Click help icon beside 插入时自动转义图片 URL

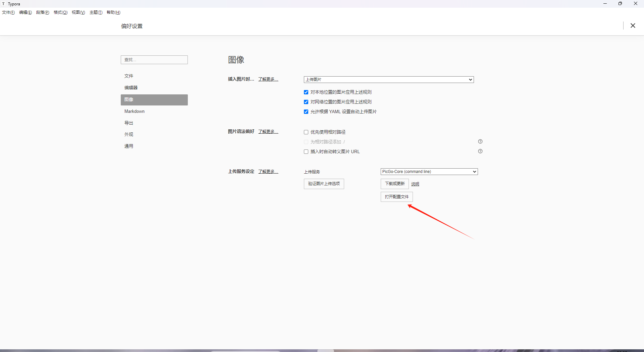point(480,151)
